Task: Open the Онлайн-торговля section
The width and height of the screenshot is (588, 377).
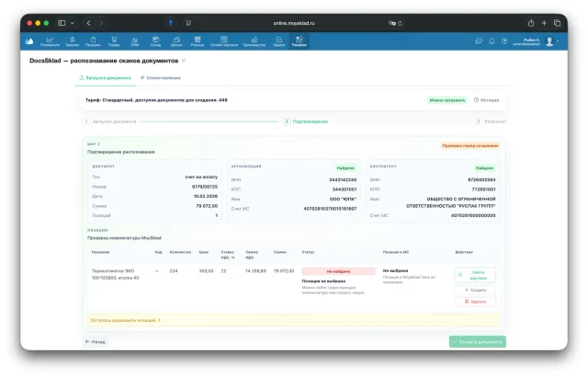Action: (x=224, y=41)
